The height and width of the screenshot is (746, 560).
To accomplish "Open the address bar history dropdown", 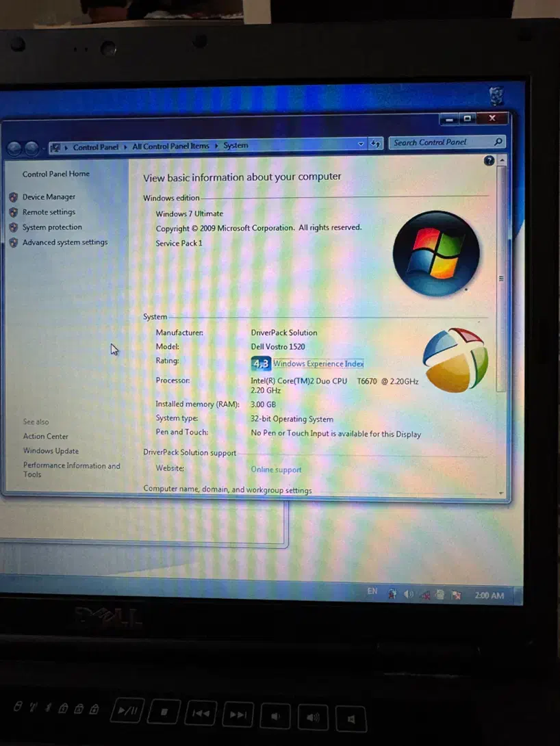I will tap(361, 144).
